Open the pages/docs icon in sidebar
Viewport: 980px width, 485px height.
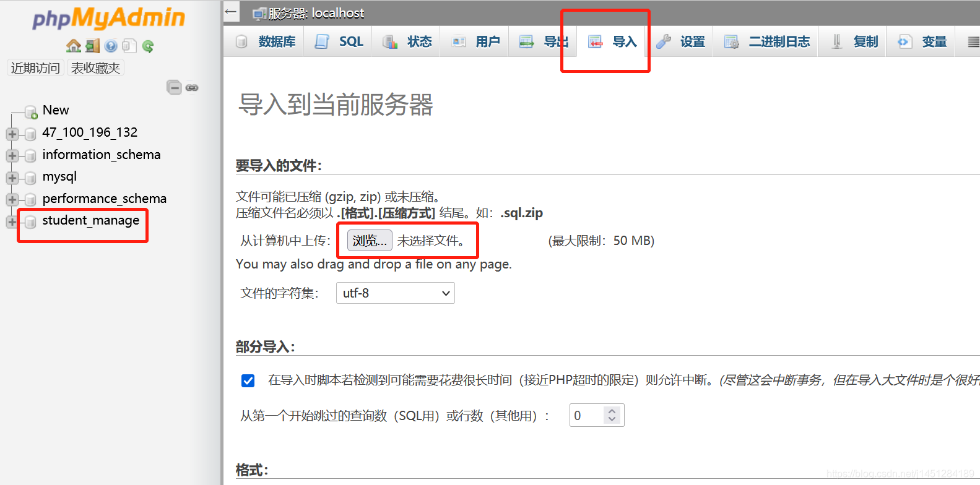(x=129, y=46)
